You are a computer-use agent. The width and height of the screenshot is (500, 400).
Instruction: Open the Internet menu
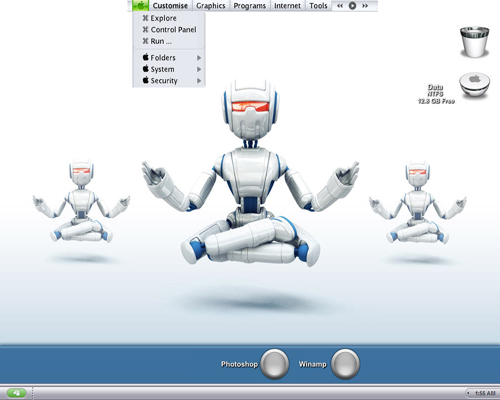[287, 6]
